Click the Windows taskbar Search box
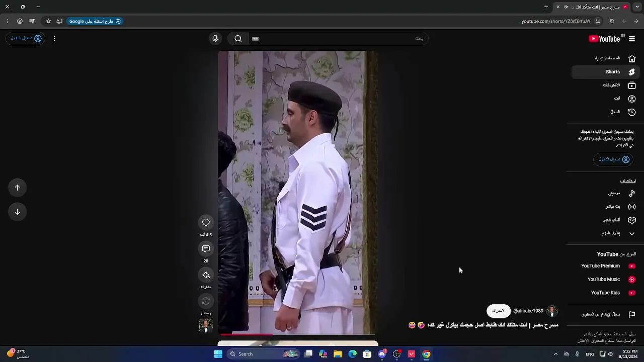644x362 pixels. [x=263, y=354]
